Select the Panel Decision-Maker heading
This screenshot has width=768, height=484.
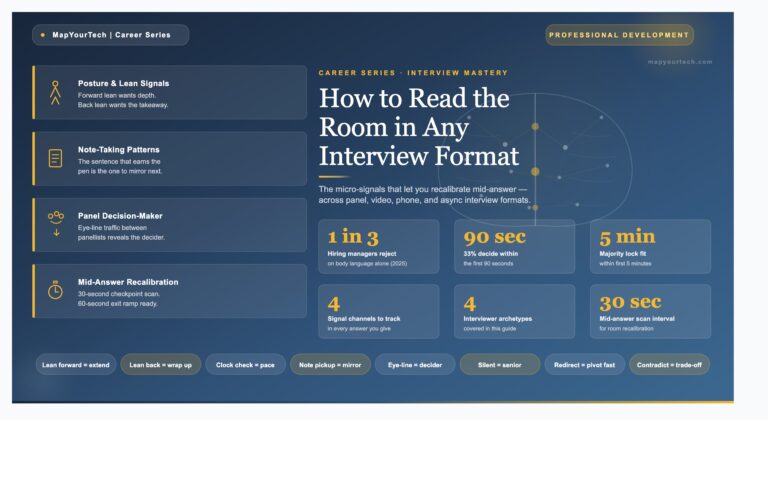[x=120, y=216]
